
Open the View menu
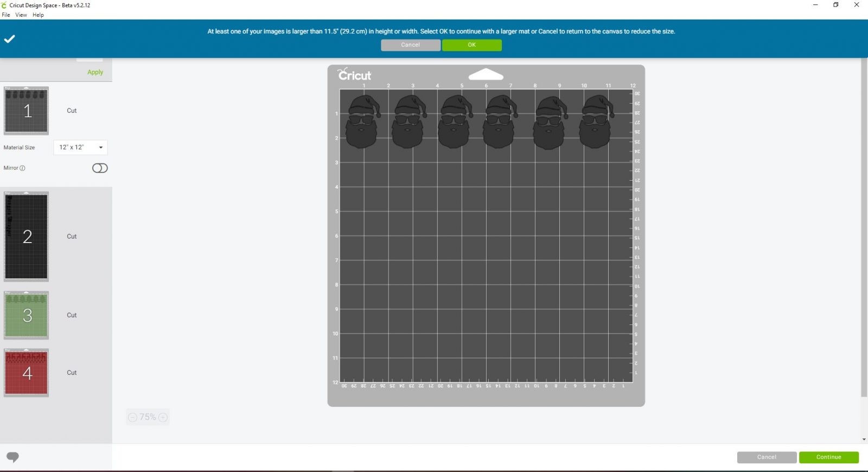coord(21,15)
